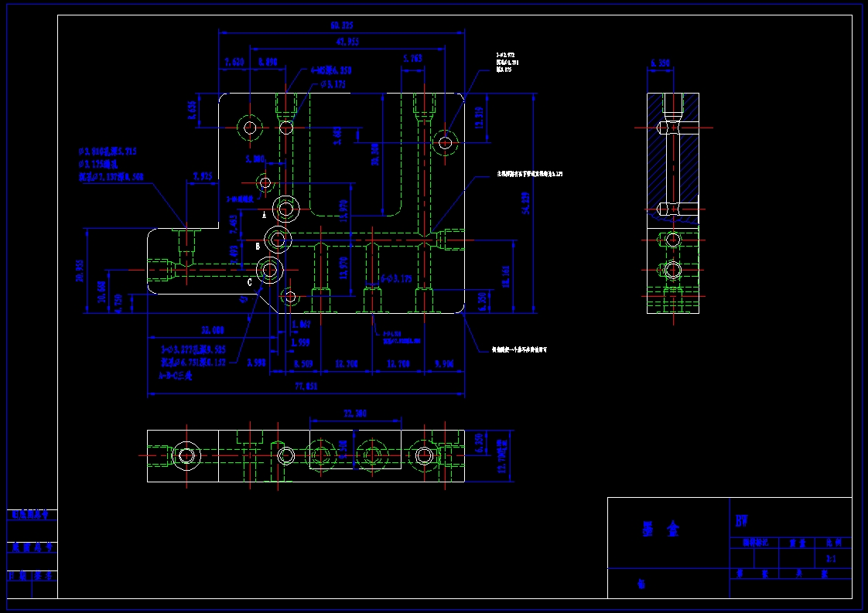This screenshot has width=868, height=613.
Task: Select the 22.500 dimension above the bottom view
Action: [354, 412]
